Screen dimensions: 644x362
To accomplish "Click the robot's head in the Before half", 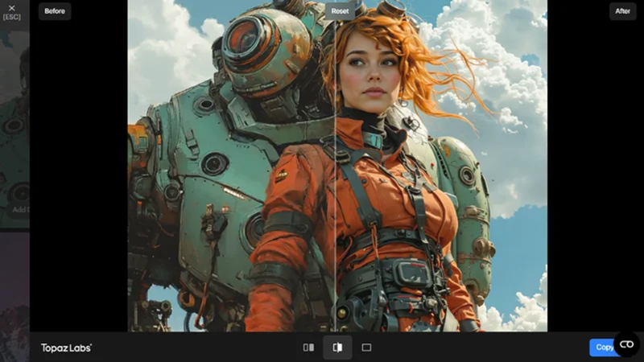I will [263, 49].
